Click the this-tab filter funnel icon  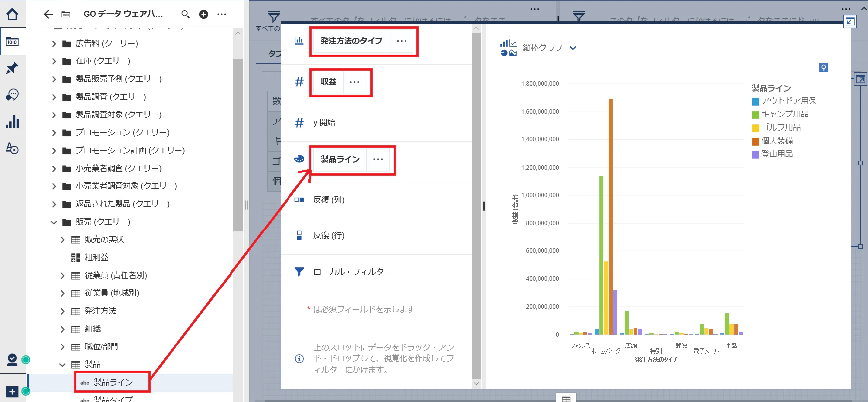point(579,16)
